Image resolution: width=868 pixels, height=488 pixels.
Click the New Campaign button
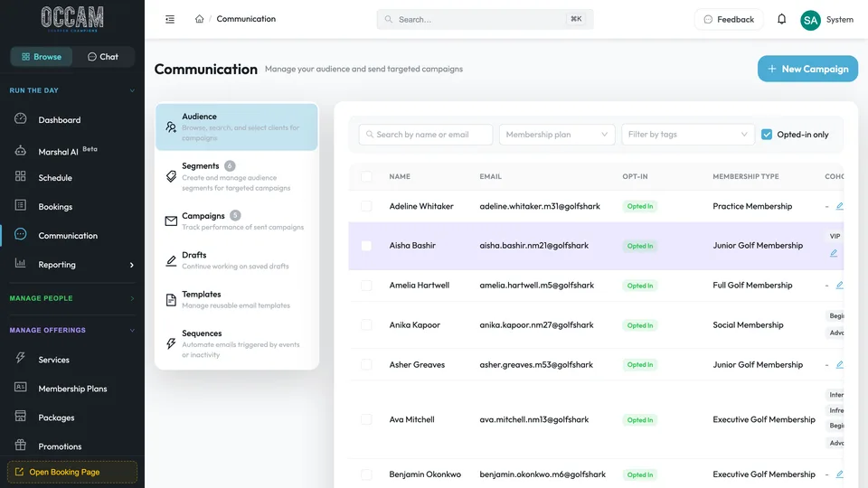coord(807,69)
